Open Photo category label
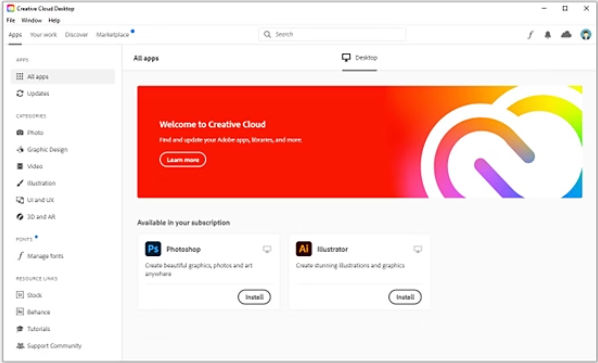 (x=35, y=133)
